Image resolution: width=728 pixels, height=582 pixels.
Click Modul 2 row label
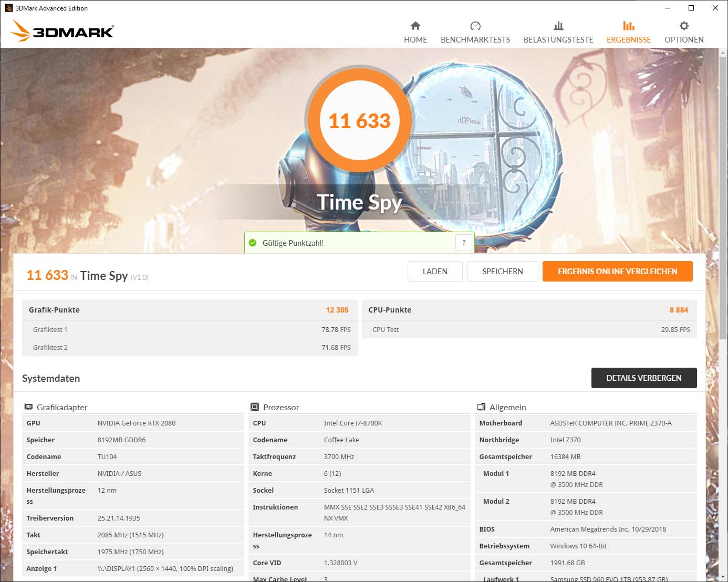click(x=496, y=501)
